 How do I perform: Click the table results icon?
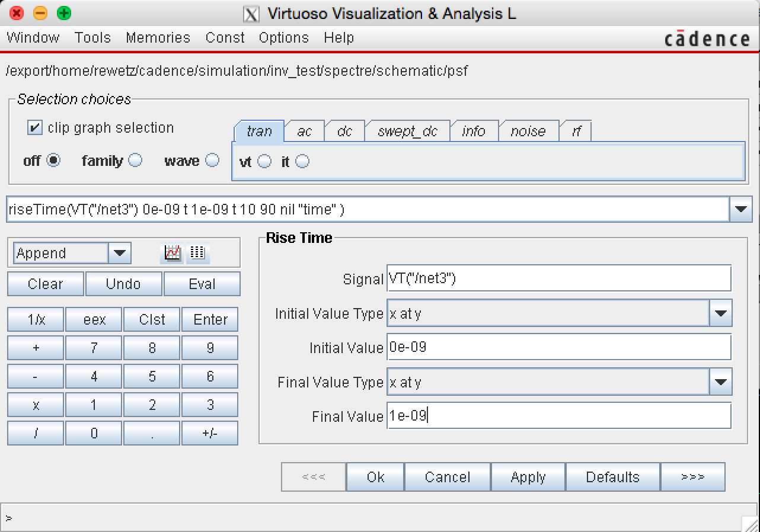pos(197,253)
